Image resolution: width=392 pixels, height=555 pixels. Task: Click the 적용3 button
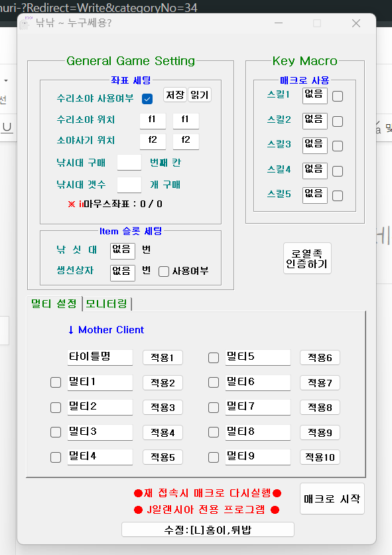[163, 408]
